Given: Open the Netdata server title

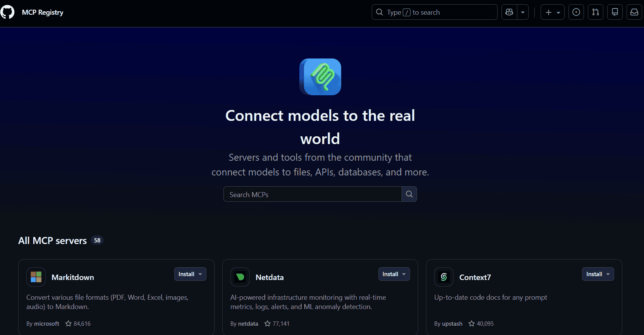Looking at the screenshot, I should [270, 277].
